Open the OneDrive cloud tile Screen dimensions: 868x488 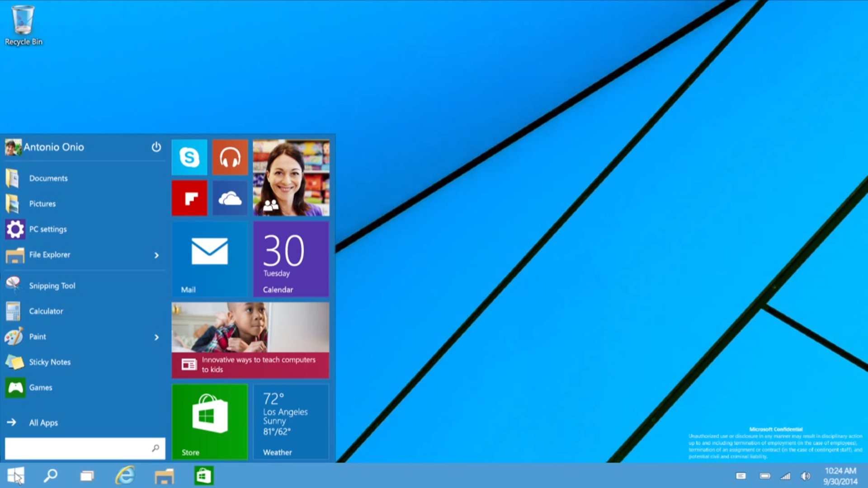pyautogui.click(x=230, y=197)
